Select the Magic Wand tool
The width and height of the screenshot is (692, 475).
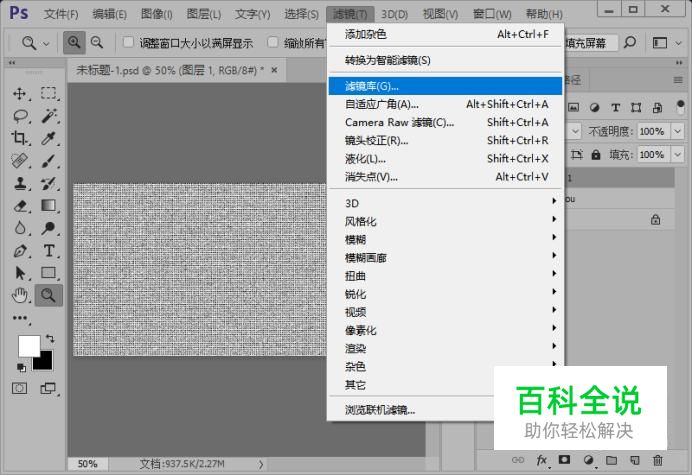(x=49, y=116)
